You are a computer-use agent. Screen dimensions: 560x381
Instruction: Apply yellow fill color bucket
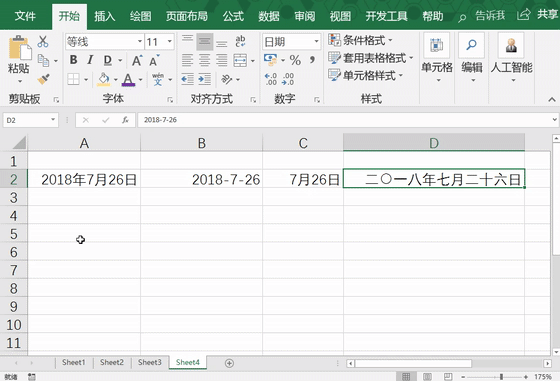[104, 79]
